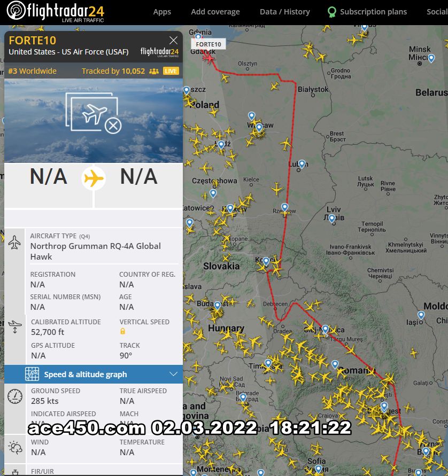
Task: Click the altitude plane icon
Action: click(x=15, y=326)
